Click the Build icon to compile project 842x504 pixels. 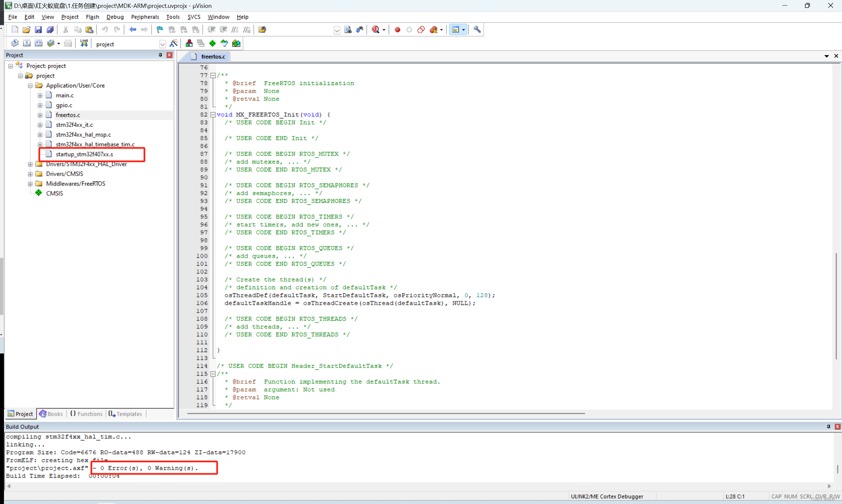[27, 43]
